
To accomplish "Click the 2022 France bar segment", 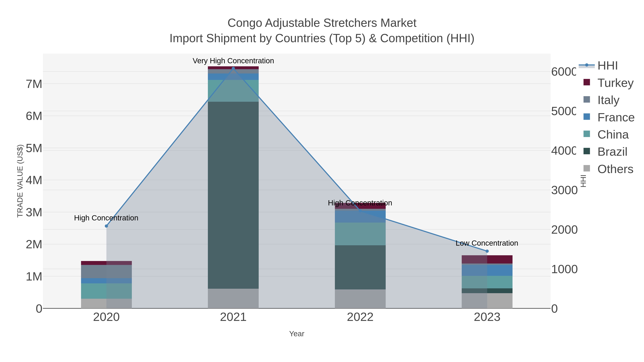I will click(x=360, y=217).
